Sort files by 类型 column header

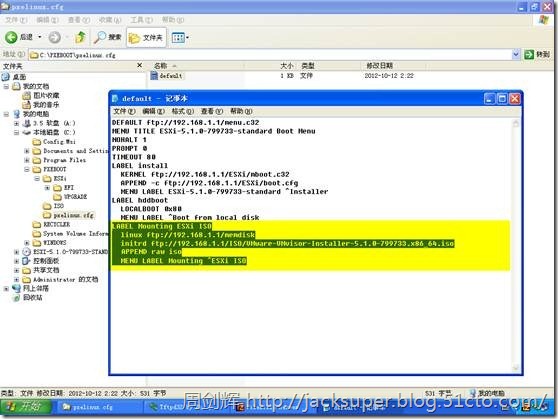(329, 66)
